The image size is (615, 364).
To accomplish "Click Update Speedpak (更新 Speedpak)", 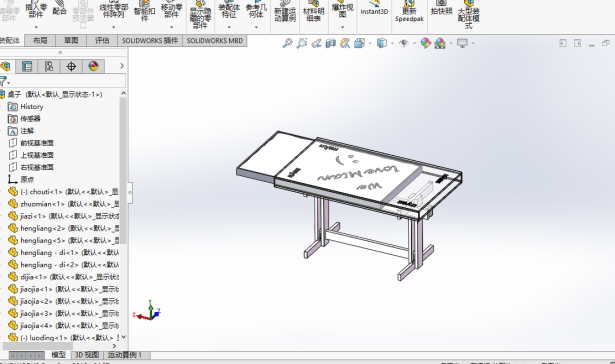I will click(x=409, y=12).
